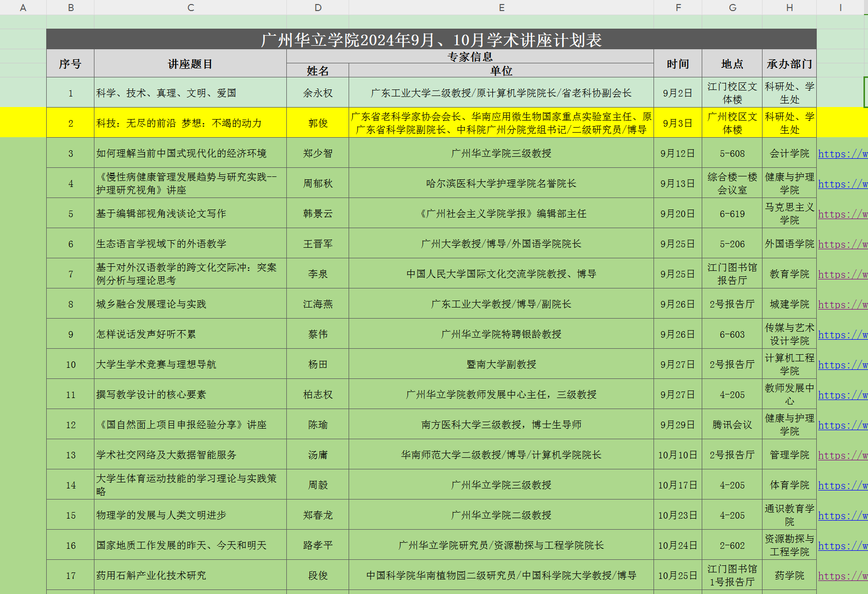The image size is (868, 594).
Task: Select the cell 暨南大学副教授
Action: pos(501,364)
